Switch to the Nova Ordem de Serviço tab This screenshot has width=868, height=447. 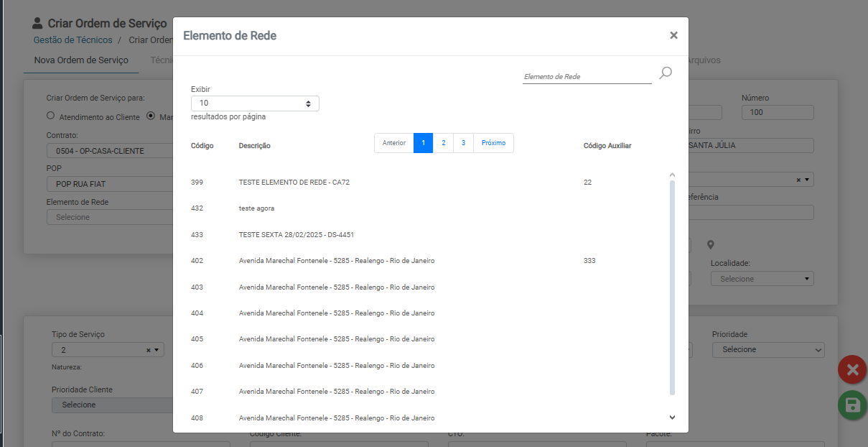81,60
